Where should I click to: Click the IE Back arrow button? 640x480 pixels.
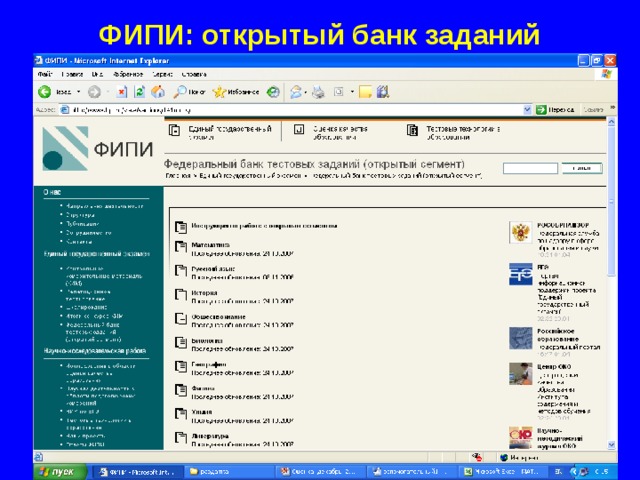pos(44,92)
